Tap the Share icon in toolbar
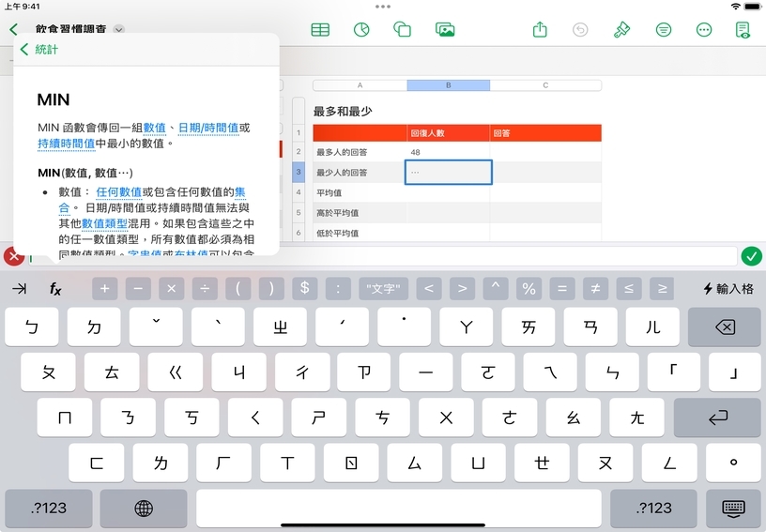Image resolution: width=766 pixels, height=532 pixels. 540,30
